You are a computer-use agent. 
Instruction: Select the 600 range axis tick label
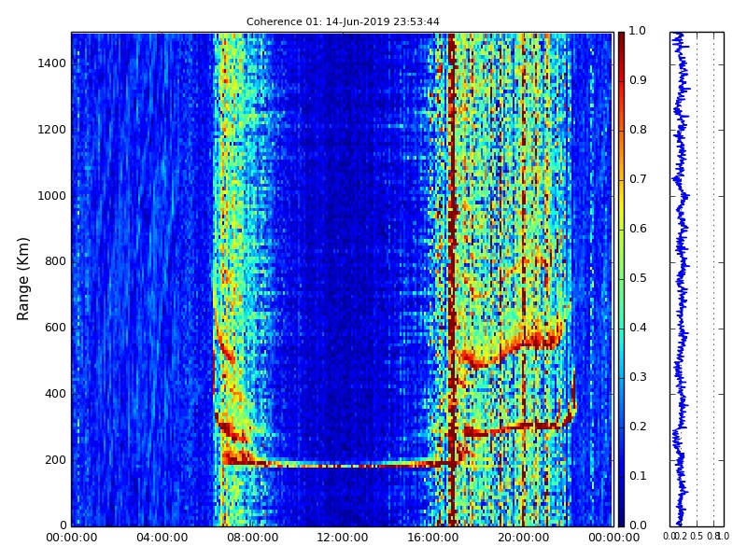tap(55, 328)
